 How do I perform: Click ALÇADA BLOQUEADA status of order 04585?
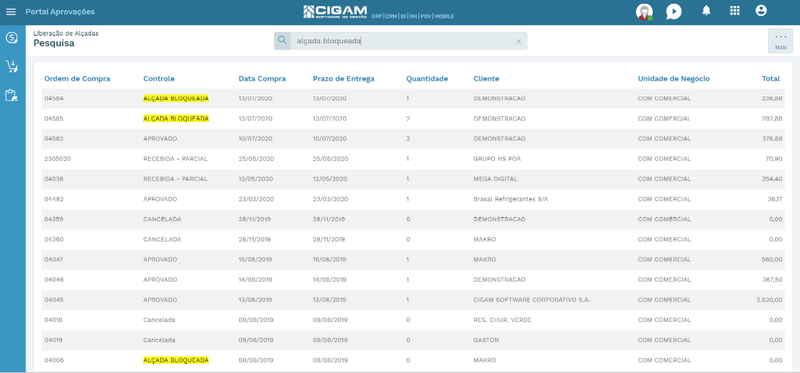click(x=176, y=118)
